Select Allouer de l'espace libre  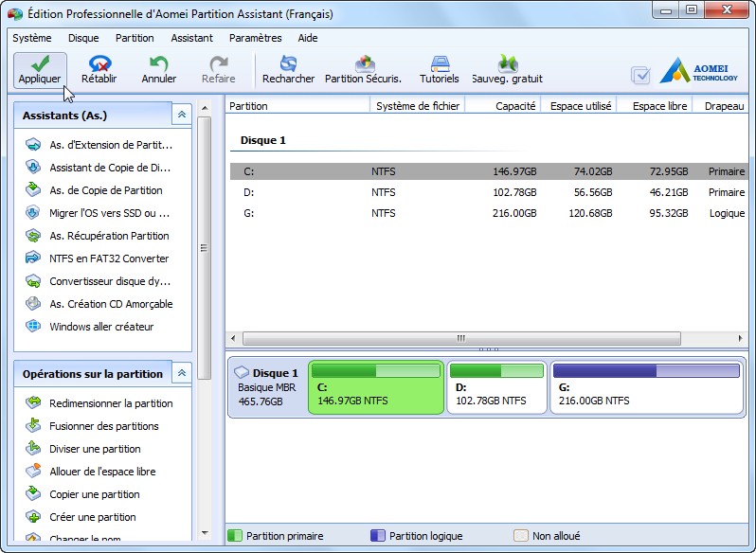[x=91, y=472]
